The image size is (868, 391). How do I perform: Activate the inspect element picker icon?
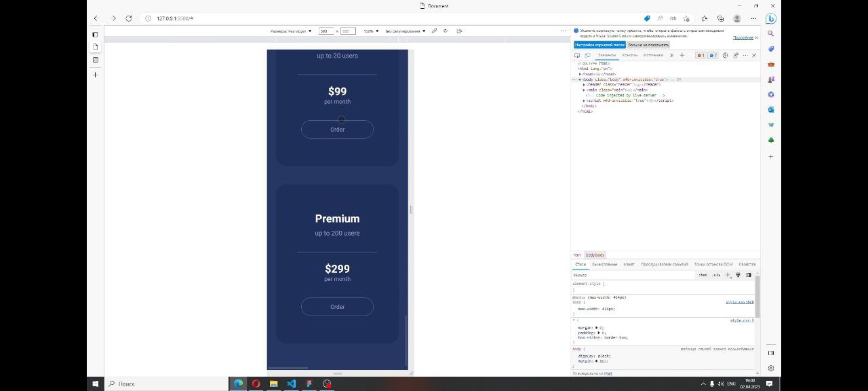click(577, 56)
